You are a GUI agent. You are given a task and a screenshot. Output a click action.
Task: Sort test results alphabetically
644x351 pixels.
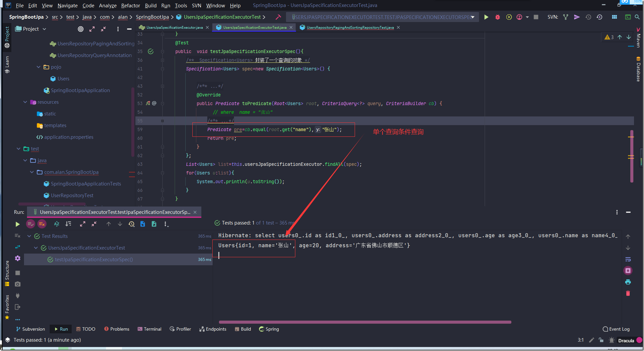[57, 224]
